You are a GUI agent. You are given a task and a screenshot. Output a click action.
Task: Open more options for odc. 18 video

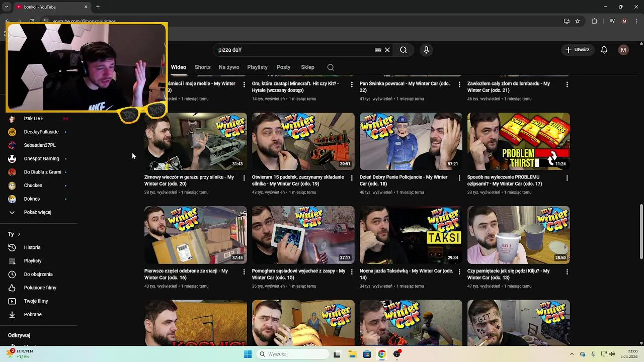(459, 178)
